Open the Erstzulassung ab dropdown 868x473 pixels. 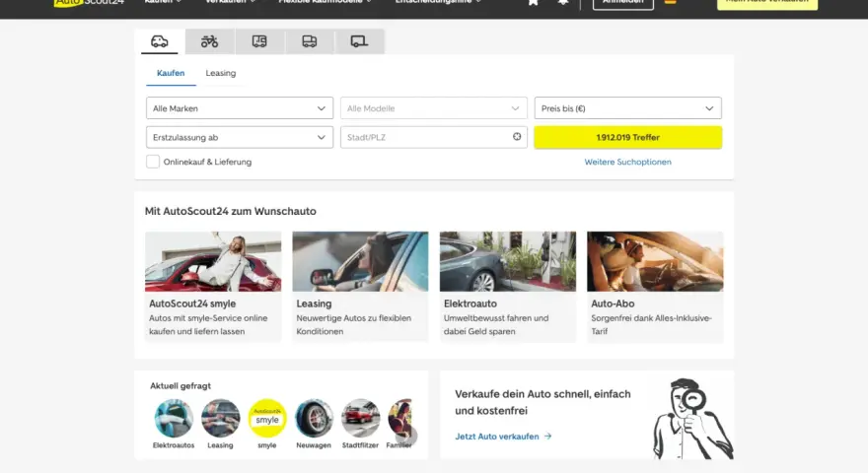240,137
